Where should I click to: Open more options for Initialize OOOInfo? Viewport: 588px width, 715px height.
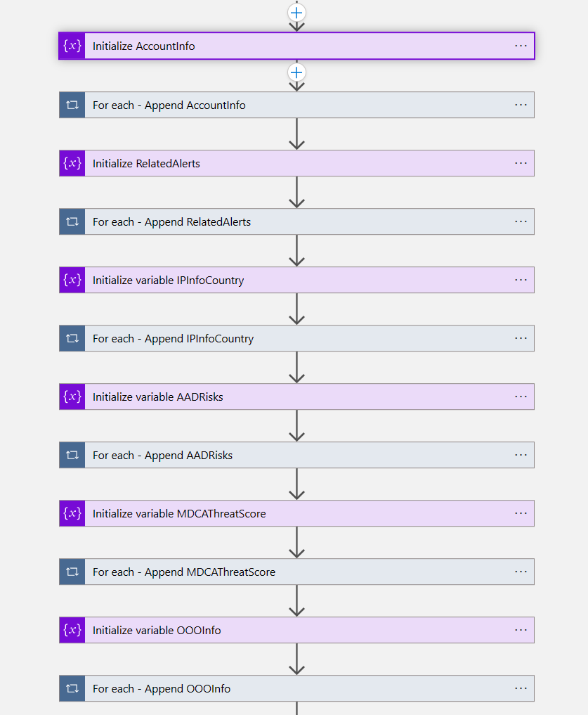521,630
